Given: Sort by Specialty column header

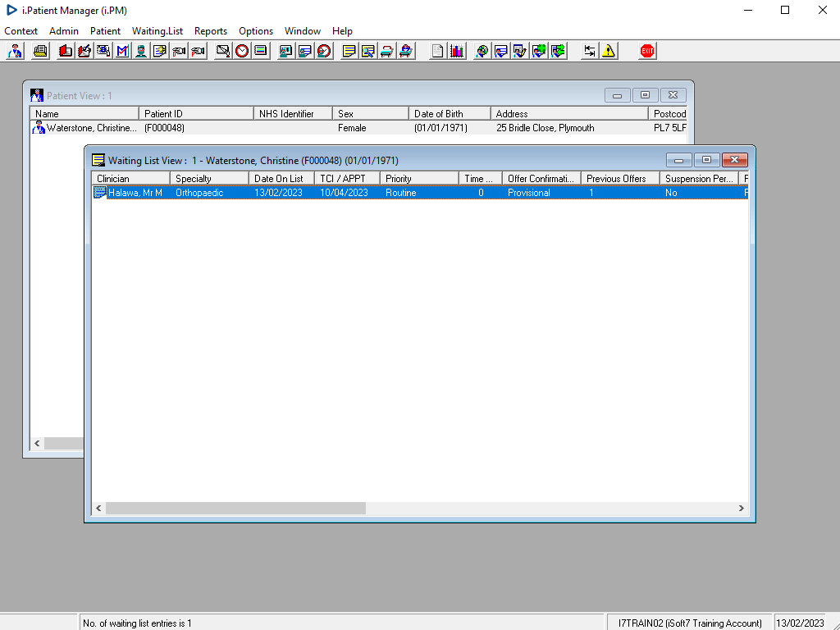Looking at the screenshot, I should 209,178.
